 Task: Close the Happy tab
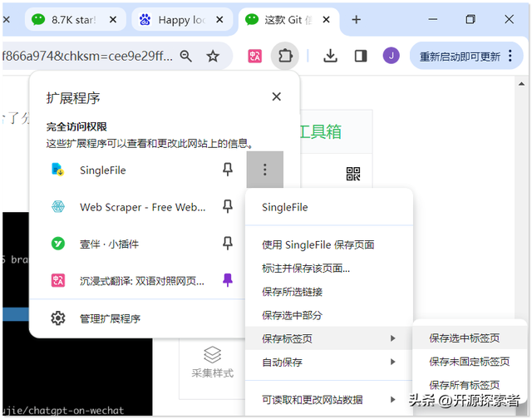[219, 20]
